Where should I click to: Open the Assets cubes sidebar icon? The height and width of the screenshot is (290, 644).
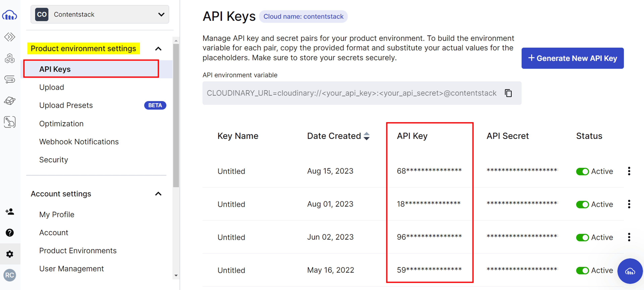pyautogui.click(x=10, y=58)
